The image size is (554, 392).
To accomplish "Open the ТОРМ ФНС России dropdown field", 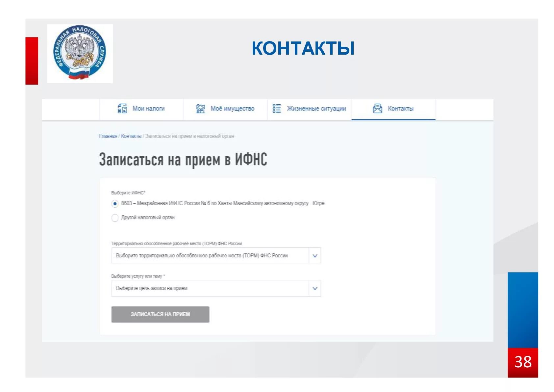I will pos(216,256).
